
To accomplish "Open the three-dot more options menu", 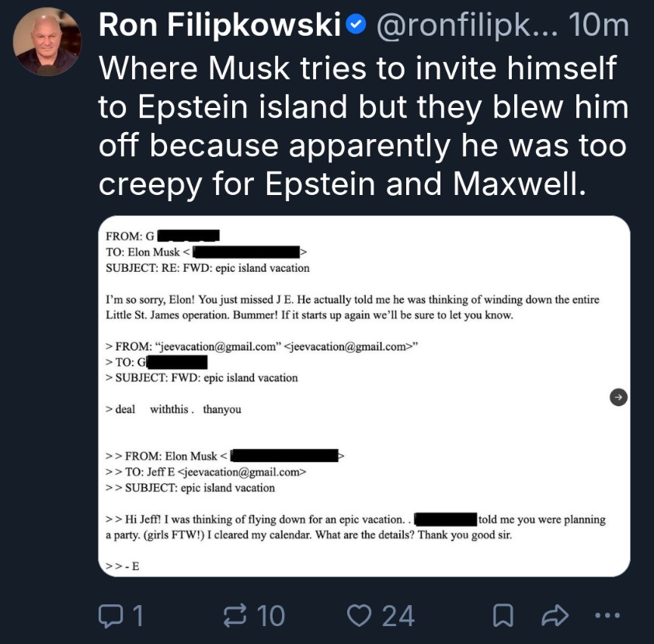I will click(x=607, y=616).
